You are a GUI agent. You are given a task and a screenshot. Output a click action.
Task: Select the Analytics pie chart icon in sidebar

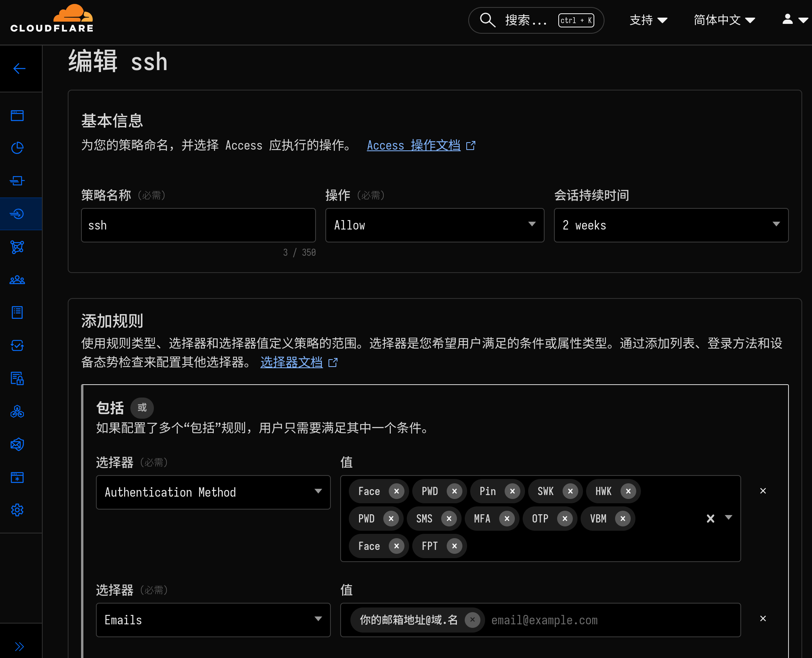[x=17, y=148]
